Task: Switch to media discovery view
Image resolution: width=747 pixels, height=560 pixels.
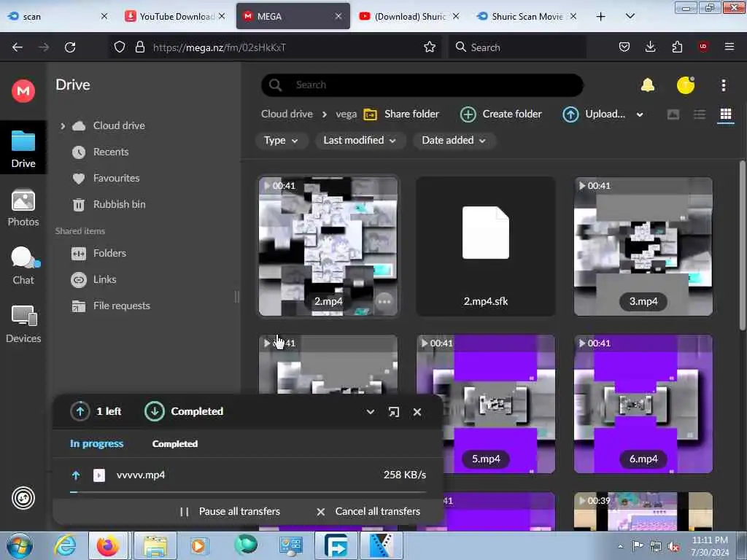Action: point(673,114)
